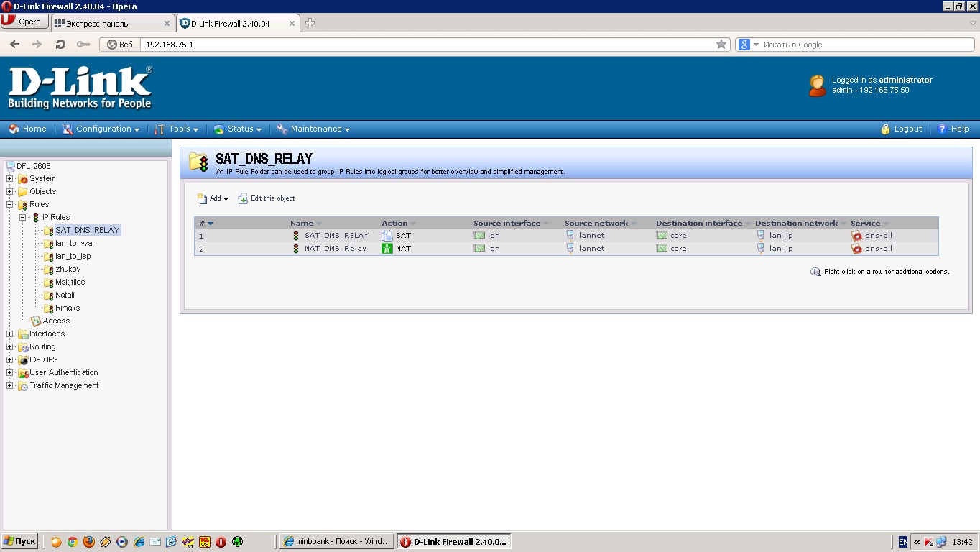Click the core destination interface icon in row 2
This screenshot has height=552, width=980.
pyautogui.click(x=662, y=249)
